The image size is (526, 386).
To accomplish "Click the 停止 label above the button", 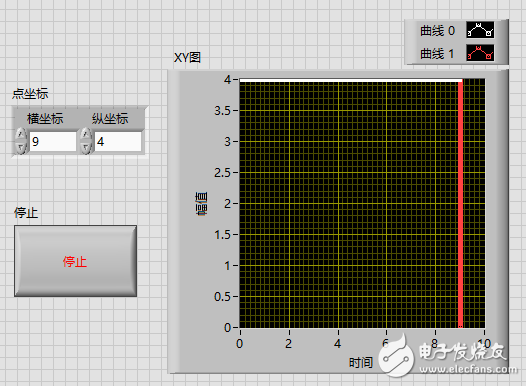I will pos(26,213).
